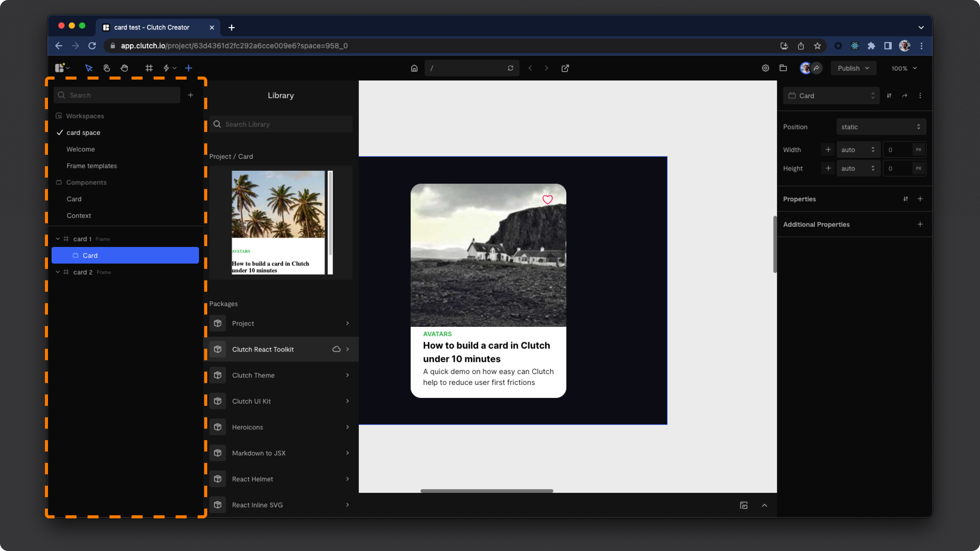Collapse the card 1 frame tree item
Image resolution: width=980 pixels, height=551 pixels.
[58, 239]
